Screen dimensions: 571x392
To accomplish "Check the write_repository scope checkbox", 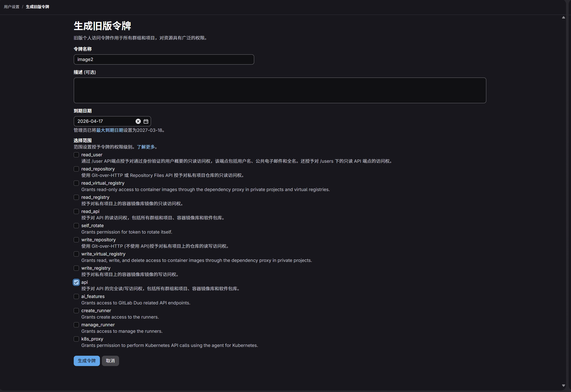I will tap(76, 240).
